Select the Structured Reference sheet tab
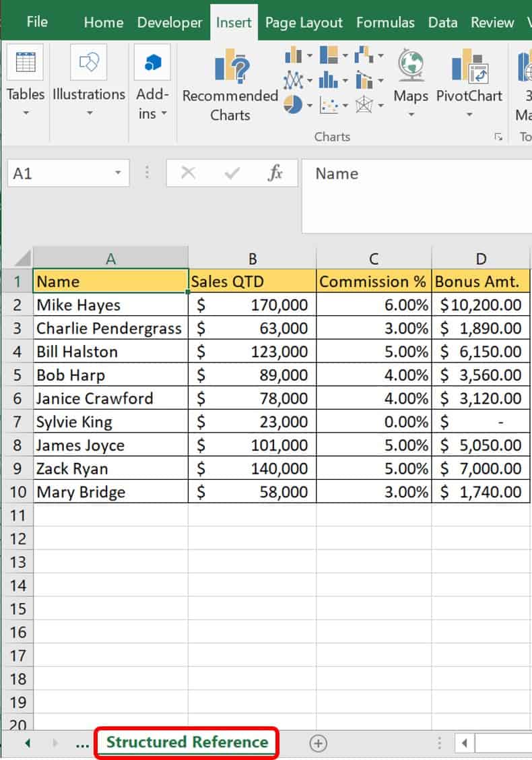 click(187, 742)
